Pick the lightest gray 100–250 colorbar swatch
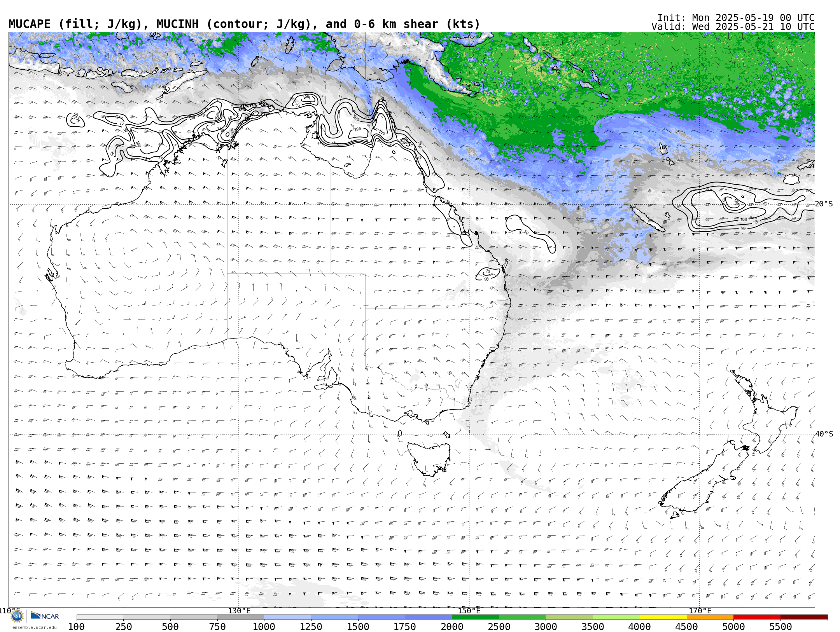 tap(100, 617)
